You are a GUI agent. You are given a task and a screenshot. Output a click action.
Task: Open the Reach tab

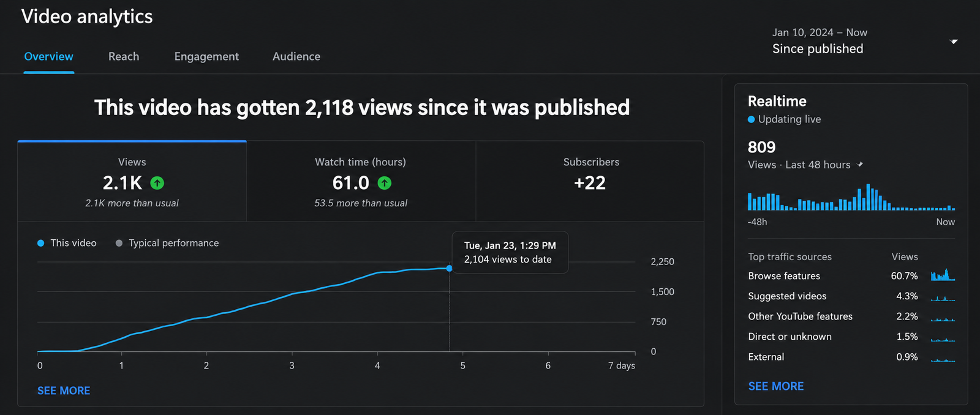point(124,56)
